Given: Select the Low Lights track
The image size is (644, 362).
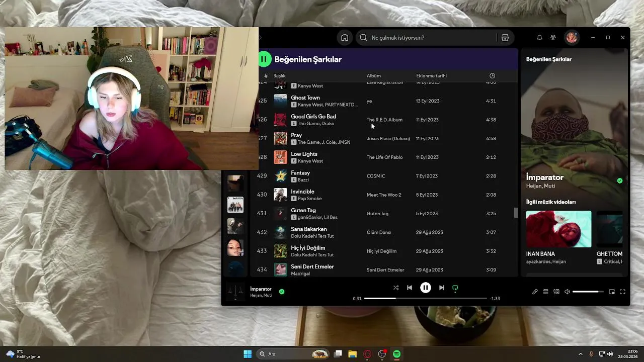Looking at the screenshot, I should pyautogui.click(x=304, y=154).
